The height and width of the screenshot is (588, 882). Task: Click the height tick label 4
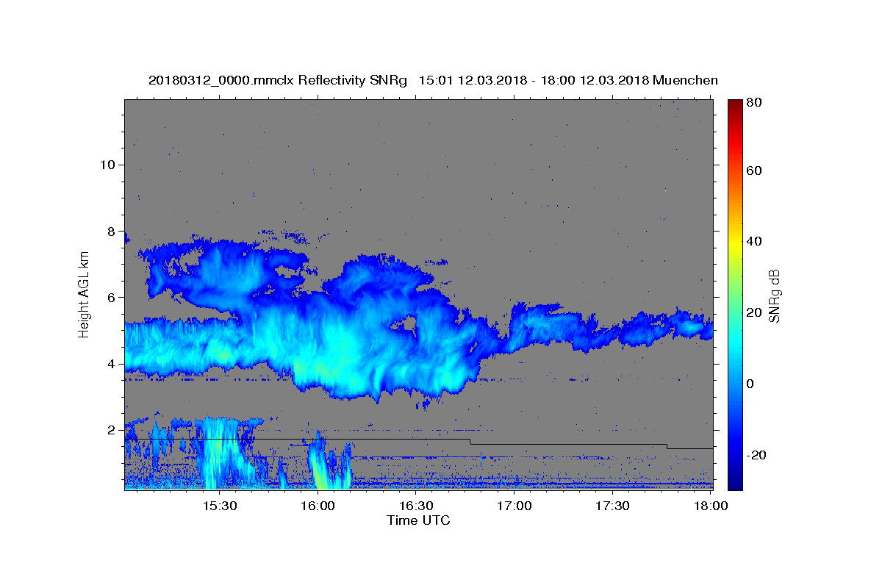pyautogui.click(x=112, y=364)
